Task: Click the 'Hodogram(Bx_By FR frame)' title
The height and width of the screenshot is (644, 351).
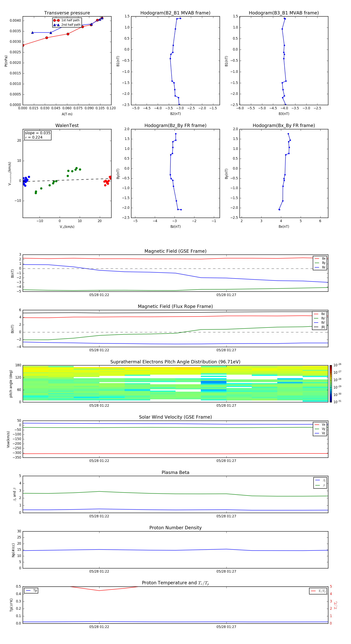Action: (x=284, y=125)
